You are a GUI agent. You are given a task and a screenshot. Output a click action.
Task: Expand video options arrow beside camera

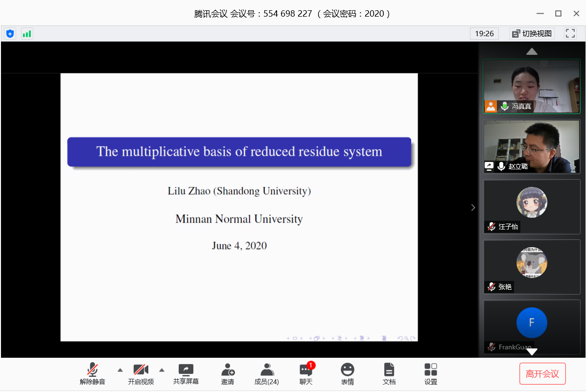click(x=162, y=369)
